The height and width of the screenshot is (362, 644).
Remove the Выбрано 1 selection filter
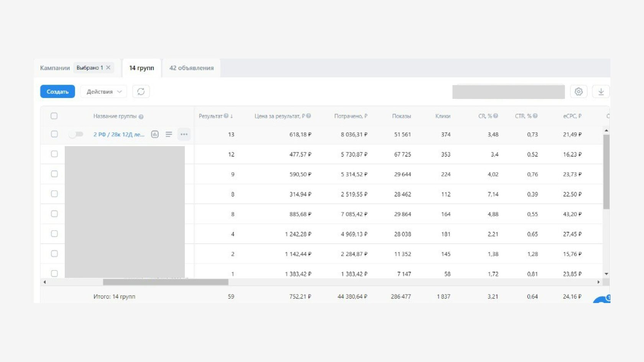coord(108,68)
